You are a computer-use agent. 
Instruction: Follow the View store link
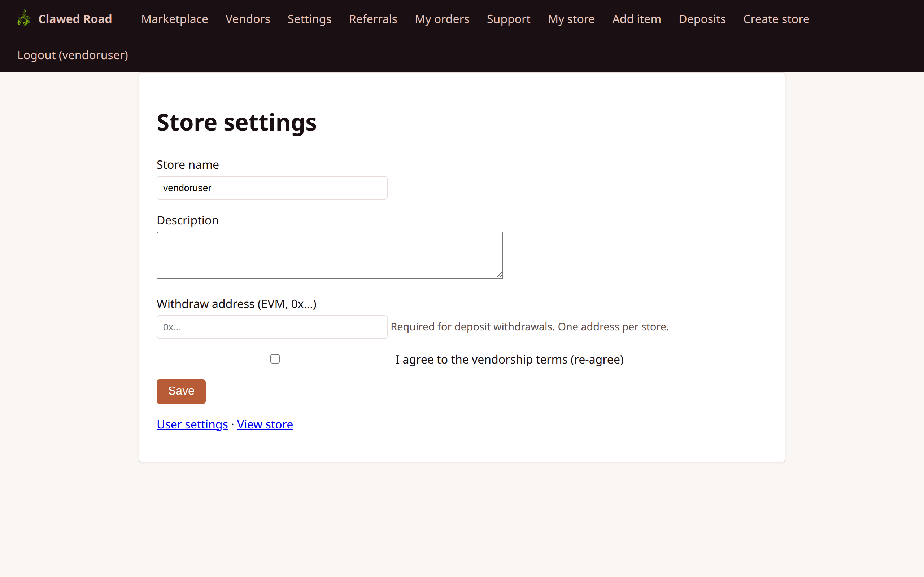(x=265, y=424)
